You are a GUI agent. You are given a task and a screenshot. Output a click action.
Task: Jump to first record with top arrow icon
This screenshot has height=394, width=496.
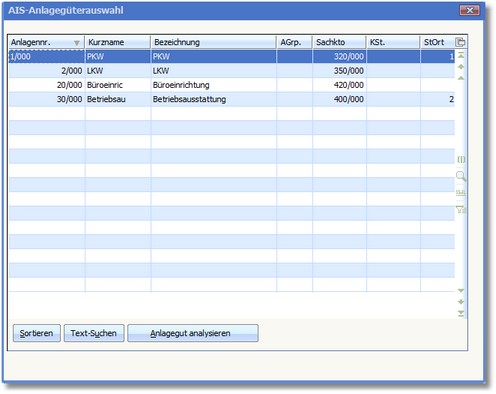[x=461, y=55]
